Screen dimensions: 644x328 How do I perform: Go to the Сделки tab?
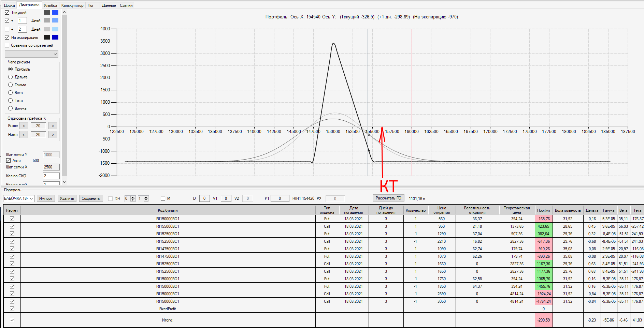click(x=126, y=5)
